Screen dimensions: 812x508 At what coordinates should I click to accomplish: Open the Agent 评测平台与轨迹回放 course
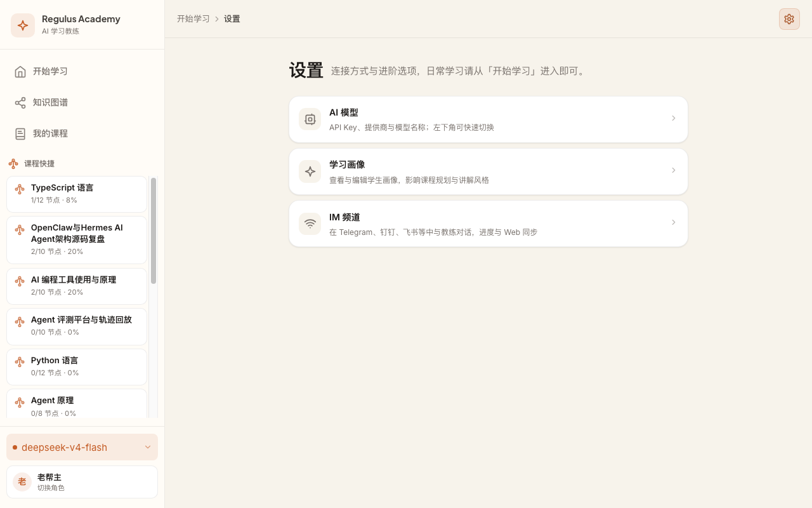click(77, 326)
